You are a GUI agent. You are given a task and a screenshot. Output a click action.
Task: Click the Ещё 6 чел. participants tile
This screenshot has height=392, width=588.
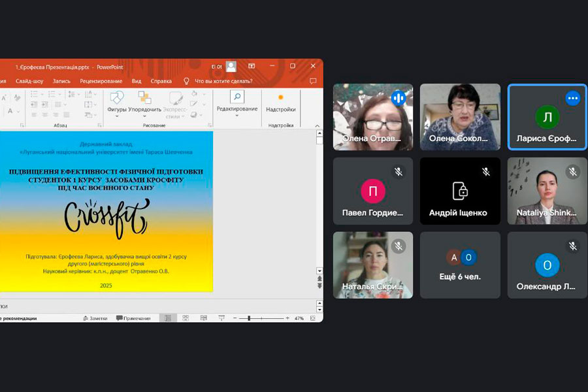click(x=460, y=265)
